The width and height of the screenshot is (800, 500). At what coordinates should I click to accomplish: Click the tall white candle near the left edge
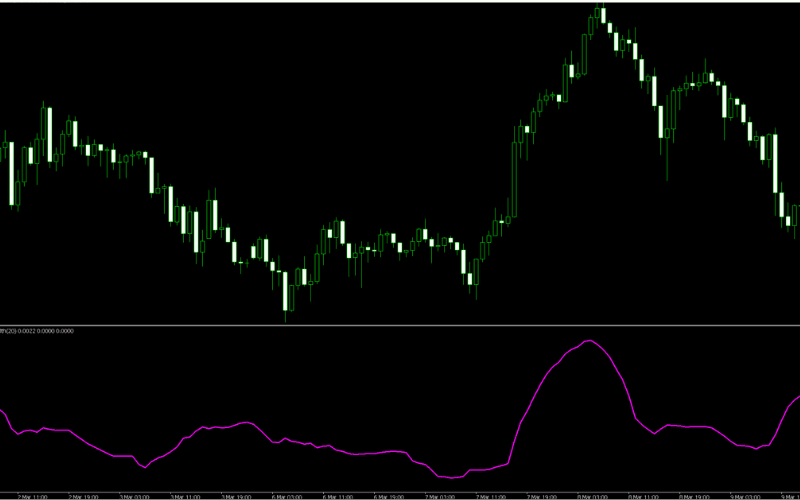click(x=11, y=173)
